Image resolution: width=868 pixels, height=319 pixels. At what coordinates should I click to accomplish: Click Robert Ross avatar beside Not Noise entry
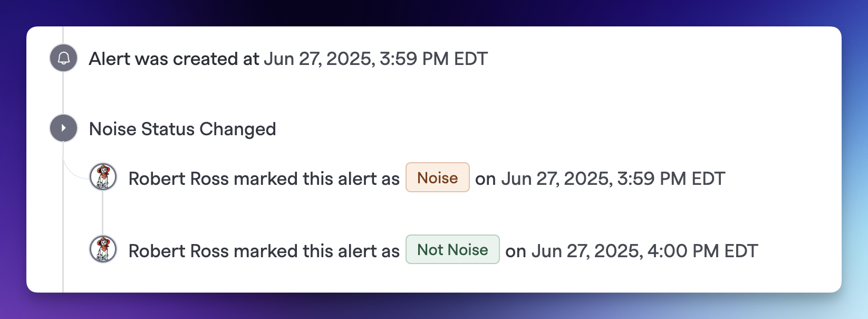(103, 249)
